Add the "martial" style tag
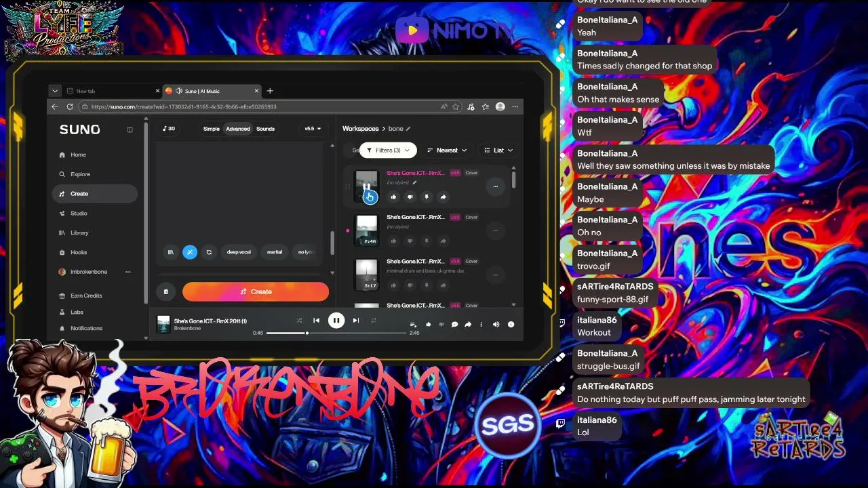This screenshot has height=488, width=868. (x=275, y=252)
